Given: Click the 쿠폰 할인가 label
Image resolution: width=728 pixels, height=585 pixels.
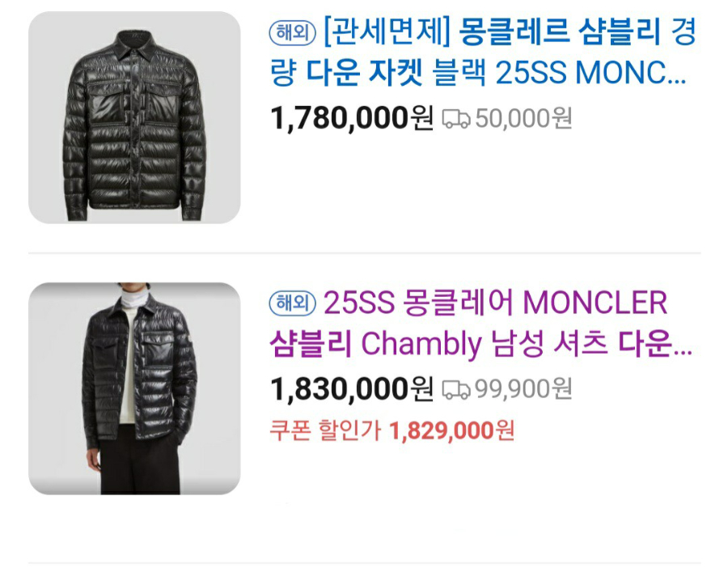Looking at the screenshot, I should [x=325, y=430].
